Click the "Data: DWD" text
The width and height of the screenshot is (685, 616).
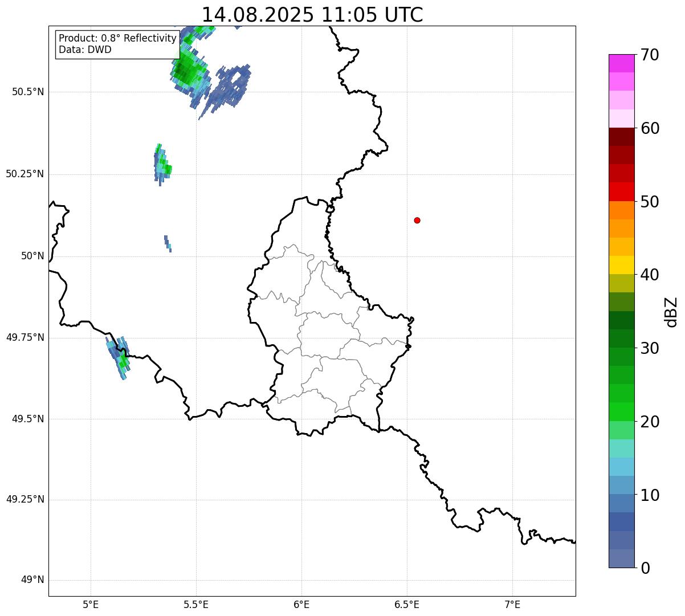coord(85,50)
